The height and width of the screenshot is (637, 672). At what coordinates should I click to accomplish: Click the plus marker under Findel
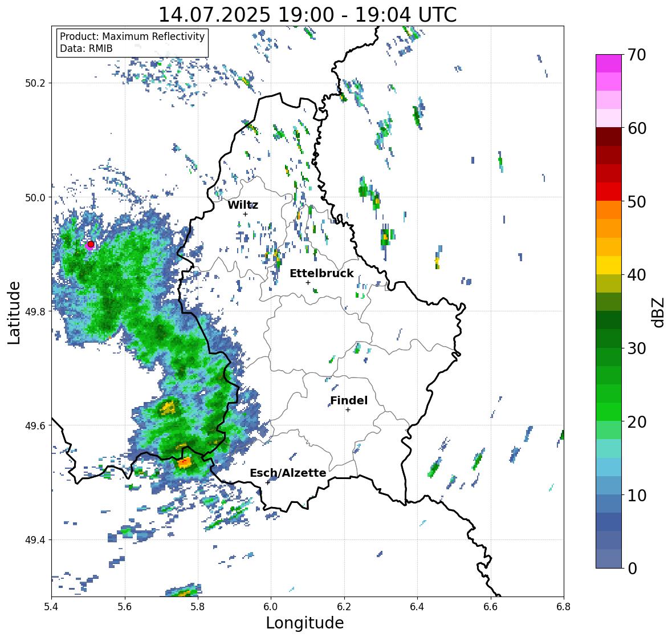pos(348,410)
